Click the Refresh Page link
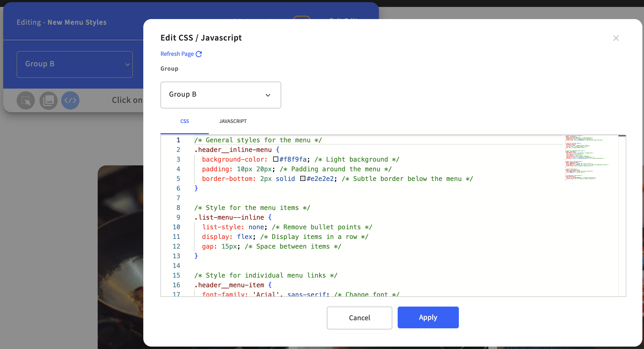 point(177,54)
